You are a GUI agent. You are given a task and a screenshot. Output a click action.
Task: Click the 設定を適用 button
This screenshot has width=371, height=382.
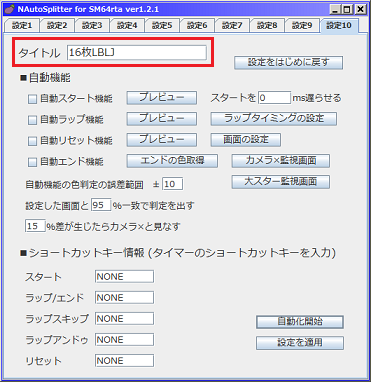click(300, 343)
